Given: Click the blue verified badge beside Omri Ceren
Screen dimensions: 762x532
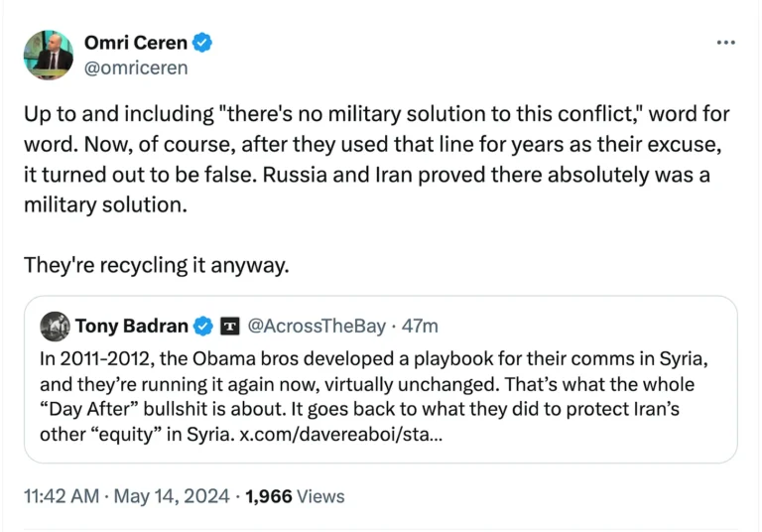Looking at the screenshot, I should coord(202,43).
